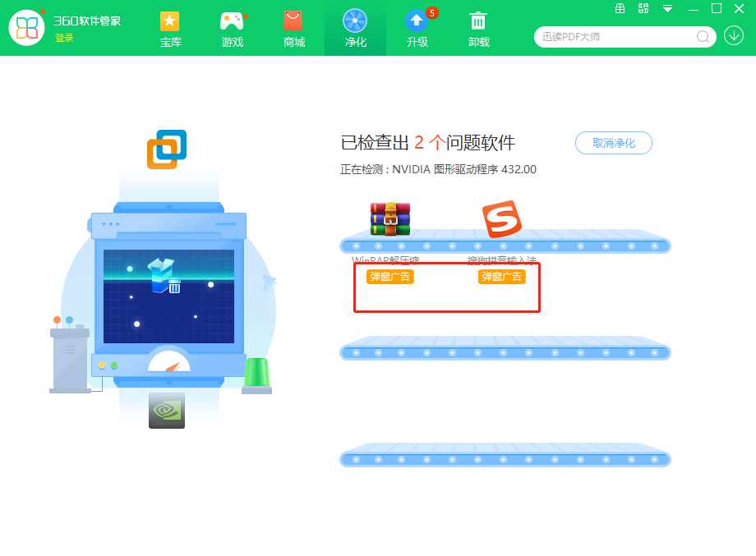Maximize the 360 software manager window
This screenshot has width=756, height=556.
[x=716, y=8]
